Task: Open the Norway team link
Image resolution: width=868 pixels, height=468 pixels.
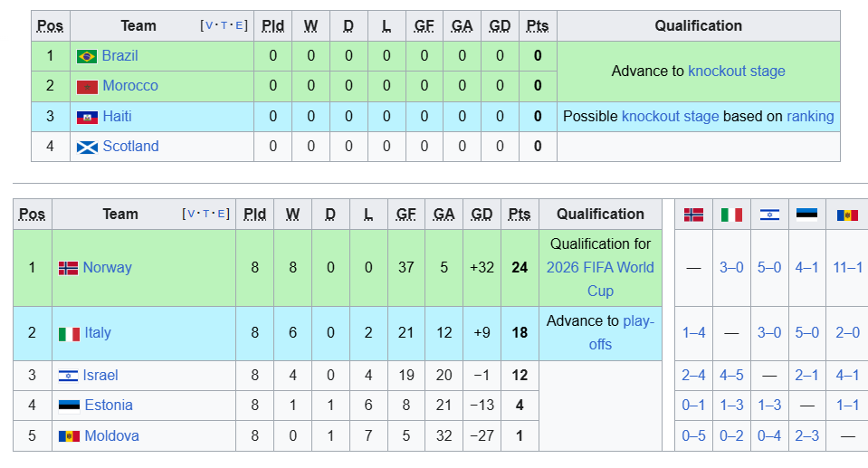Action: 107,268
